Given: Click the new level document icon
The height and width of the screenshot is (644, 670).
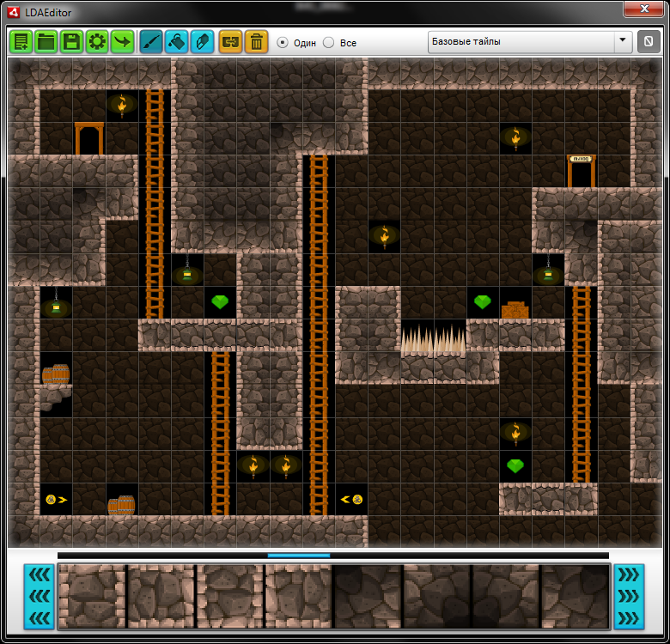Looking at the screenshot, I should [21, 41].
